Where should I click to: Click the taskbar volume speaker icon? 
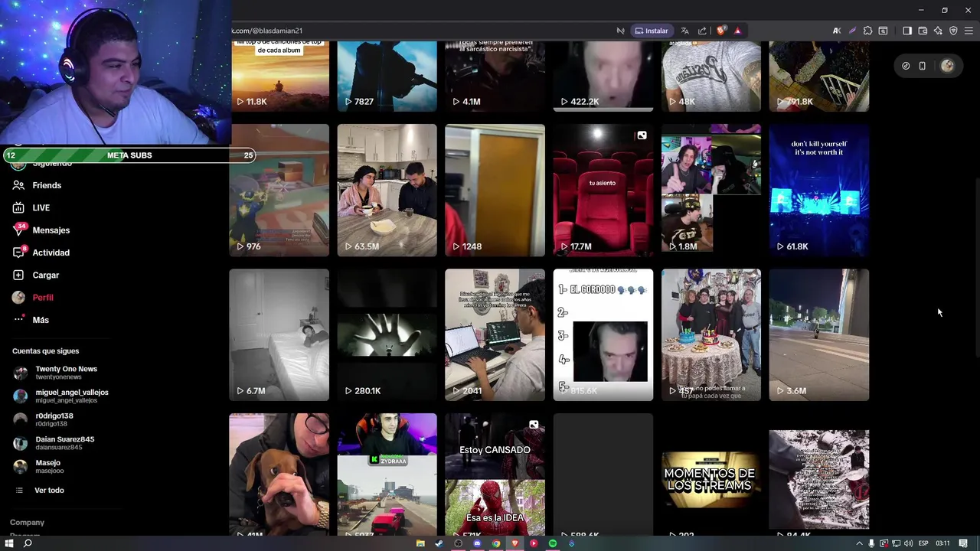coord(909,543)
